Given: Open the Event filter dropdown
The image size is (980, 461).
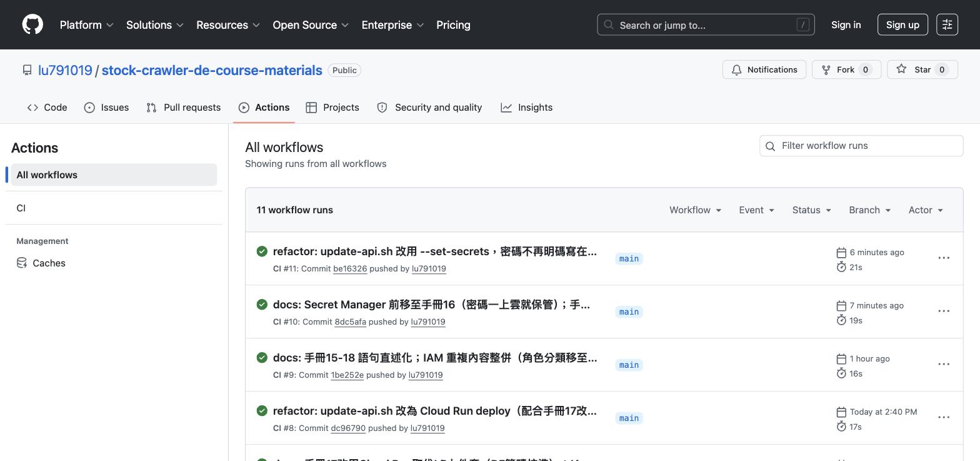Looking at the screenshot, I should [756, 210].
